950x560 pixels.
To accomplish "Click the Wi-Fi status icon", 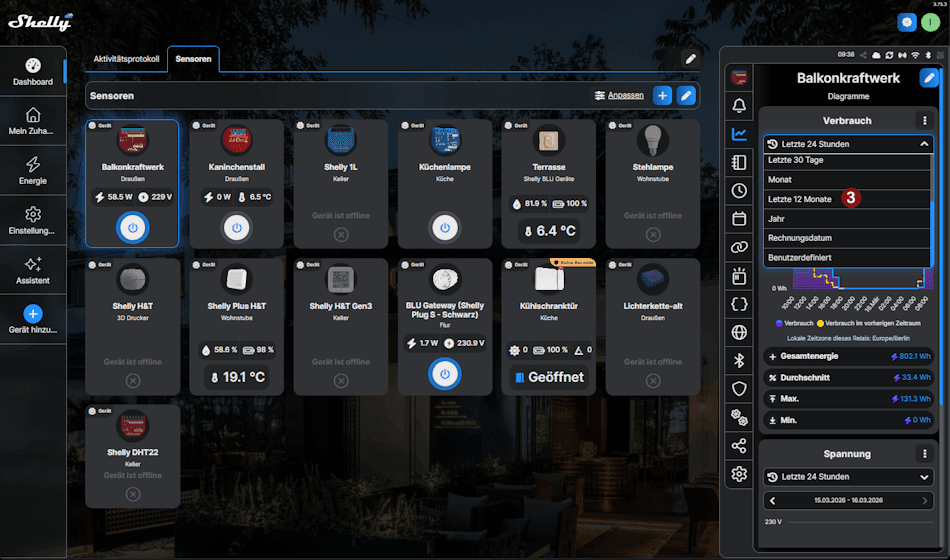I will tap(915, 55).
